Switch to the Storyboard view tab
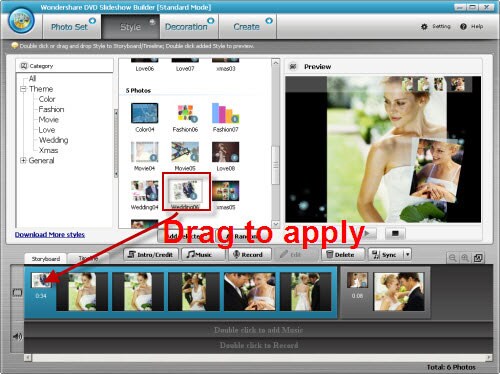The image size is (500, 374). click(x=46, y=259)
